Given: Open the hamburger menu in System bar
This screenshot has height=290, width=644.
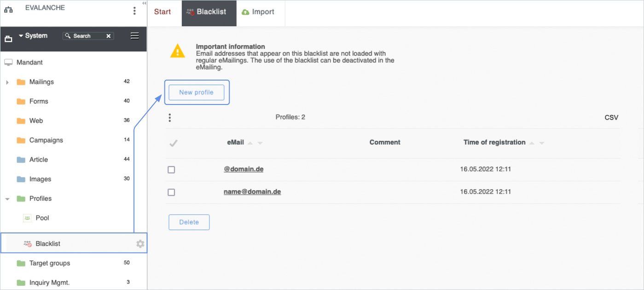Looking at the screenshot, I should [135, 36].
